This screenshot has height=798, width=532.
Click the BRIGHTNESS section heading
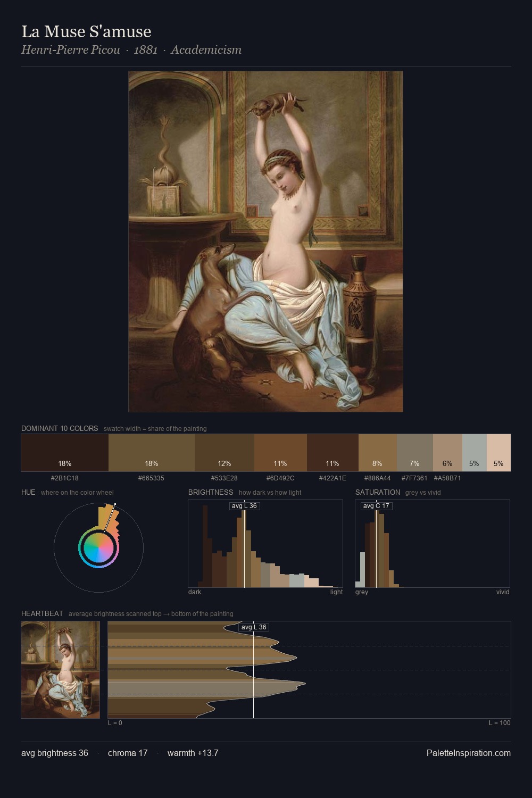click(x=211, y=492)
